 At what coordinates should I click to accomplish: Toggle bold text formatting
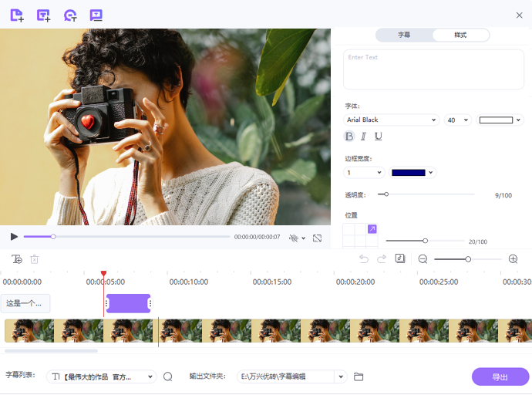click(x=349, y=137)
